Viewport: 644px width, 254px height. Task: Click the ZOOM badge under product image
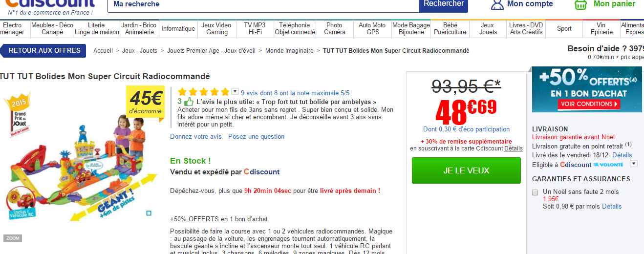point(13,238)
